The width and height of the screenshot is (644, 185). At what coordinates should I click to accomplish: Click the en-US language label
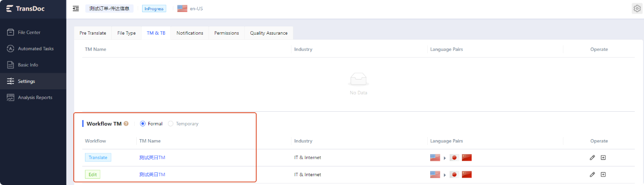coord(196,8)
